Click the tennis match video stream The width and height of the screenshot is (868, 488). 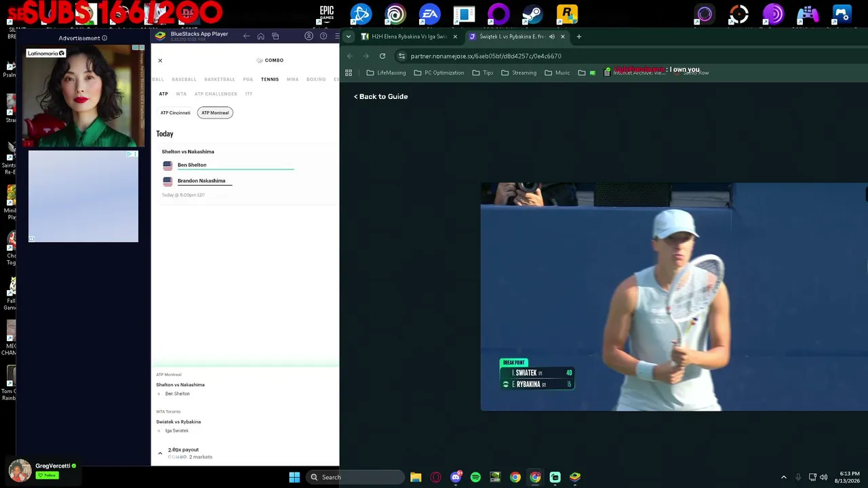(x=674, y=297)
